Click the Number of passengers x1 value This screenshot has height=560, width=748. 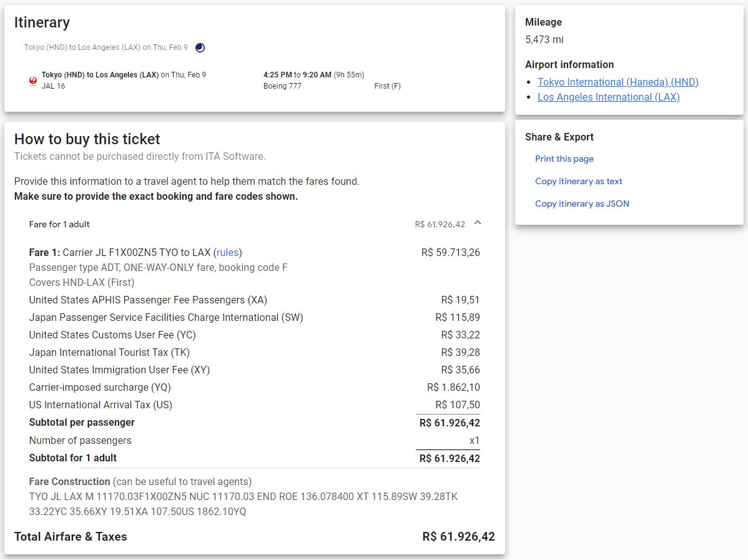(x=474, y=441)
